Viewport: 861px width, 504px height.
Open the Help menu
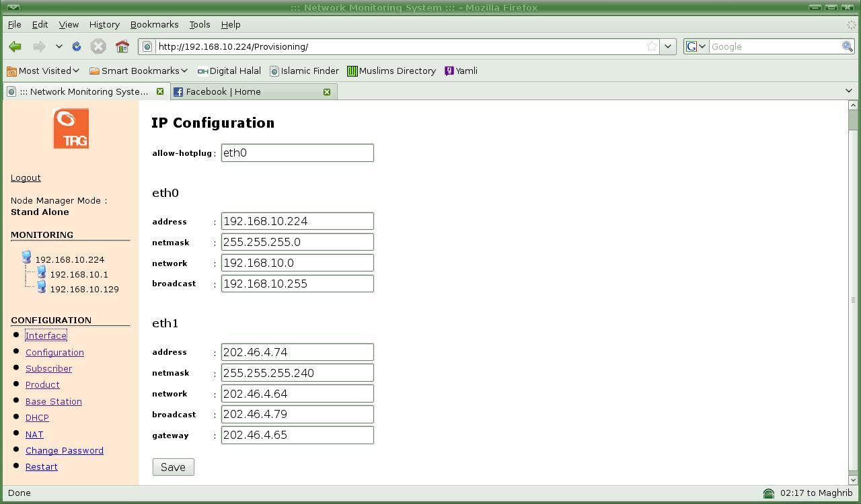pos(231,24)
